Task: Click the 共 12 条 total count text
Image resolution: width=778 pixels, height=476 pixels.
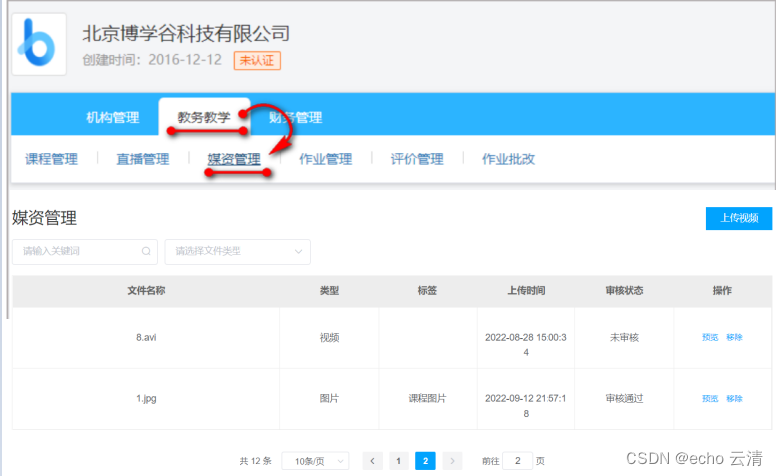Action: click(256, 461)
